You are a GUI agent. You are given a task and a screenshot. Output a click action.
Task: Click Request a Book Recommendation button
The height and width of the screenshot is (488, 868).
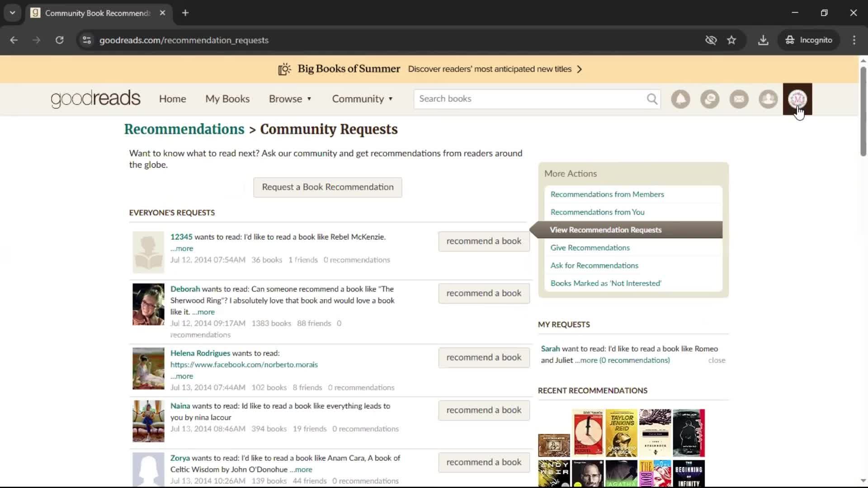(327, 187)
